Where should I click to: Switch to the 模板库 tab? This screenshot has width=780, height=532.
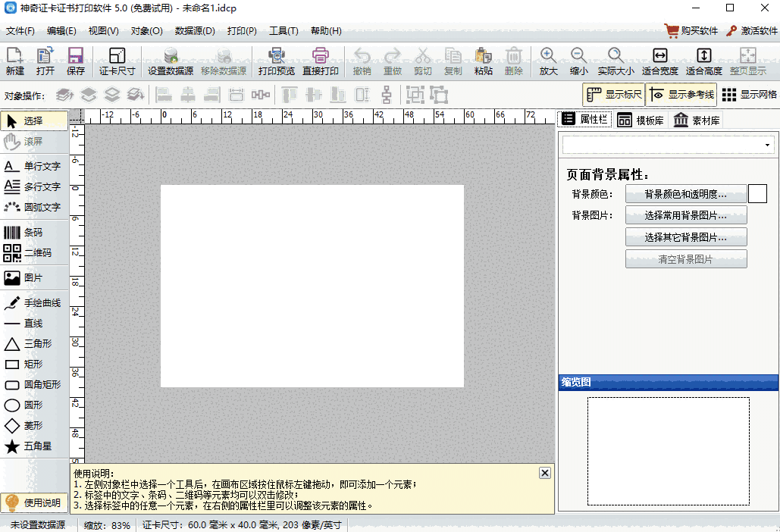641,120
